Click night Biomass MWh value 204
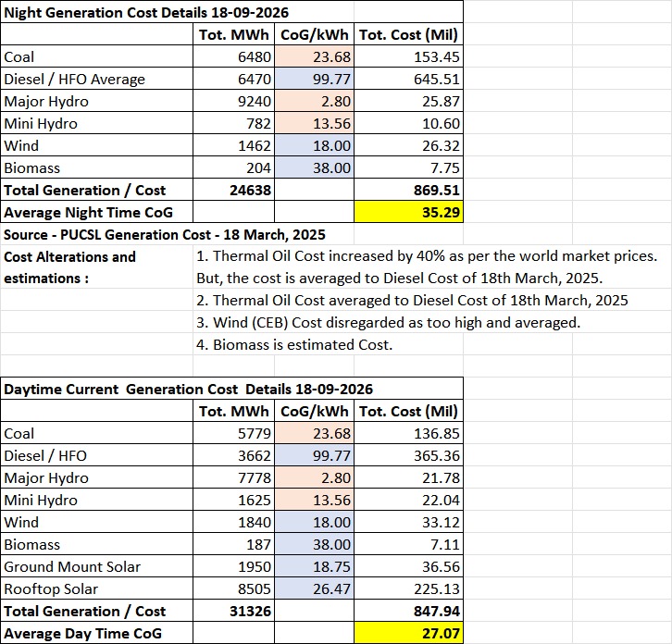 (233, 168)
